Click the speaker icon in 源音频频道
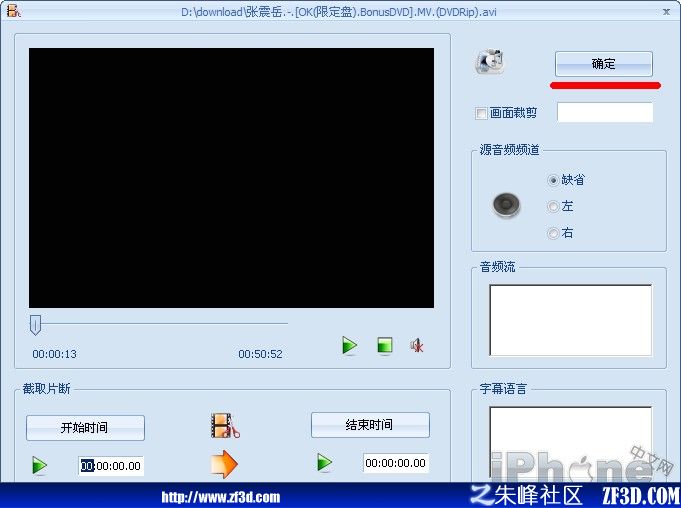 click(x=506, y=205)
